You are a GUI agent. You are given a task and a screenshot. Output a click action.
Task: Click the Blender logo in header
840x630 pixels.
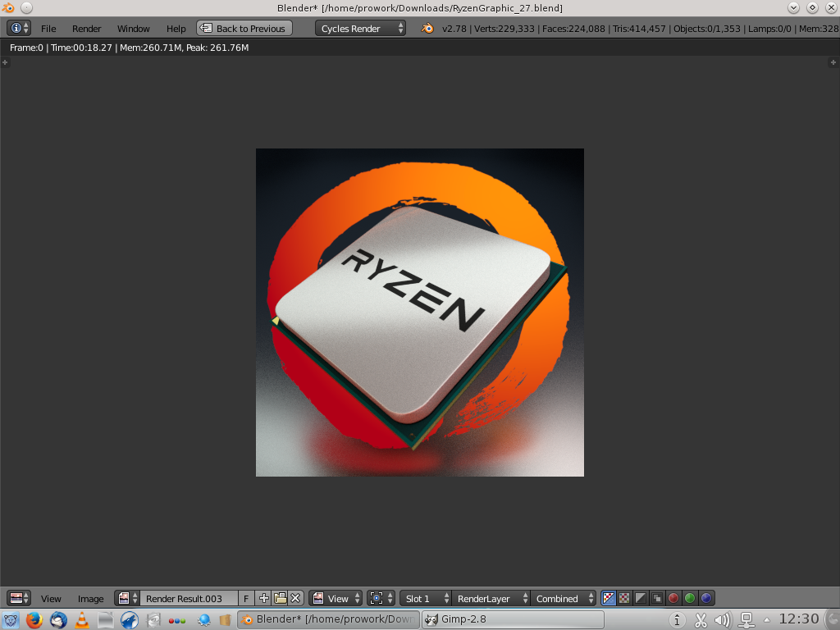427,29
